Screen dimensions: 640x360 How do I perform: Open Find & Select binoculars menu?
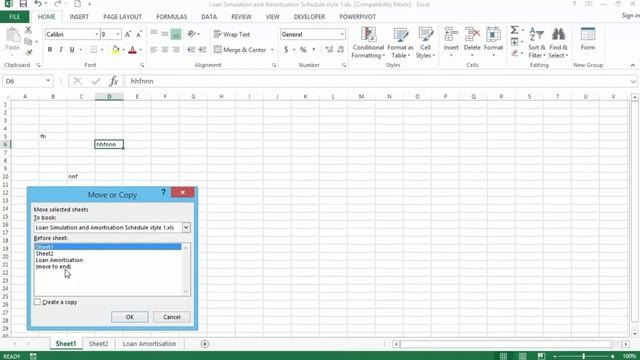pyautogui.click(x=558, y=43)
